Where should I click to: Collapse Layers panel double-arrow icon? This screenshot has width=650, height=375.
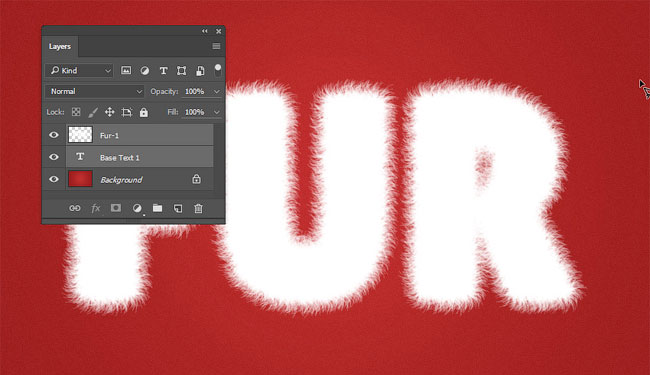(x=205, y=31)
